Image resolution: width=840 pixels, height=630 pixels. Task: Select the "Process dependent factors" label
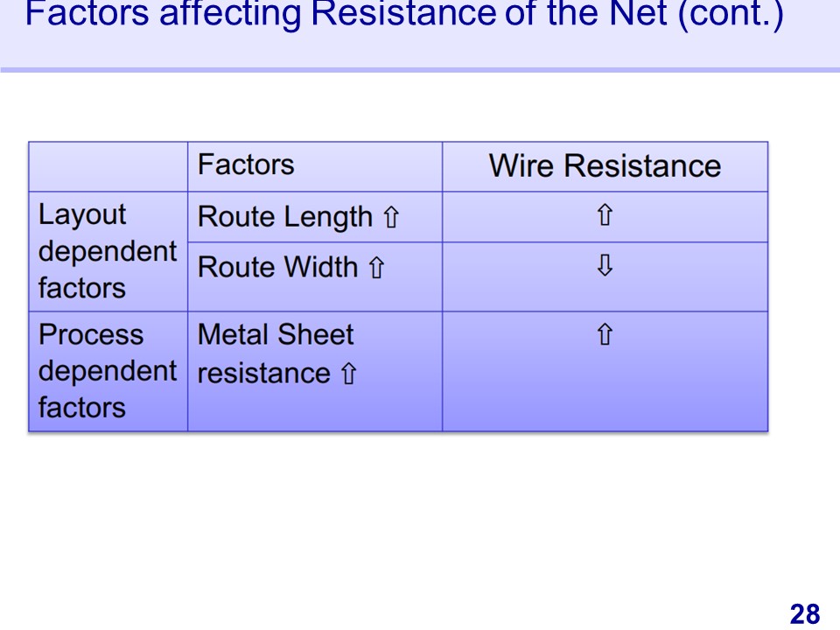107,371
